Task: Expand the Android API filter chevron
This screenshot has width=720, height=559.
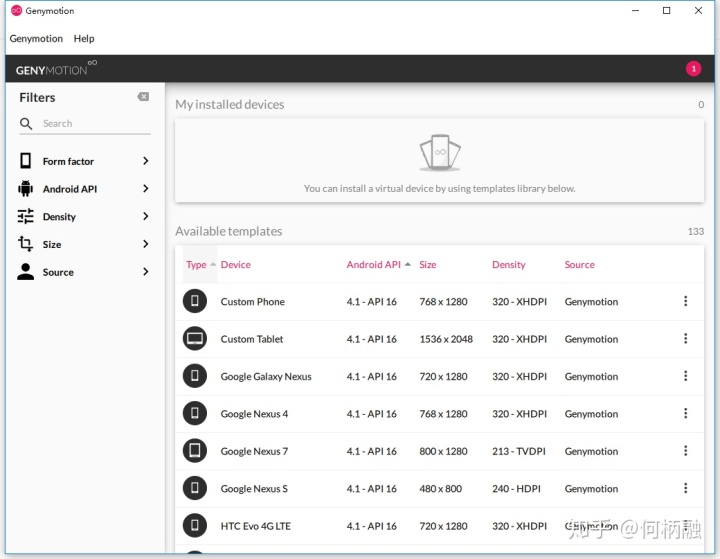Action: point(146,188)
